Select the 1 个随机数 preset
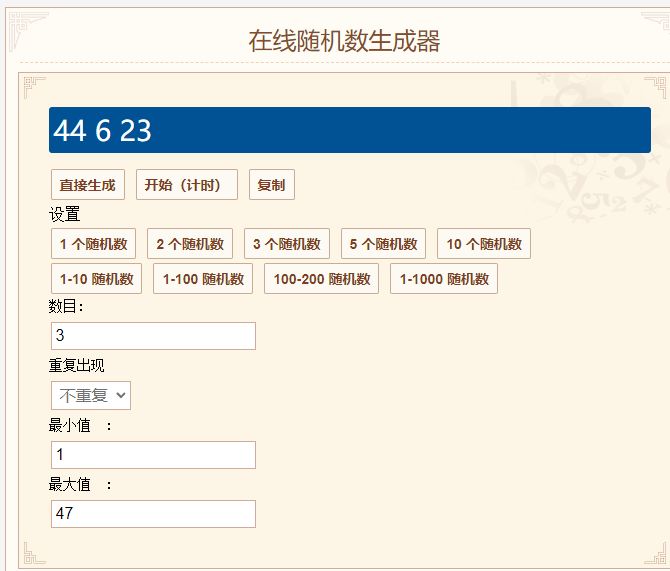The width and height of the screenshot is (670, 571). point(93,244)
